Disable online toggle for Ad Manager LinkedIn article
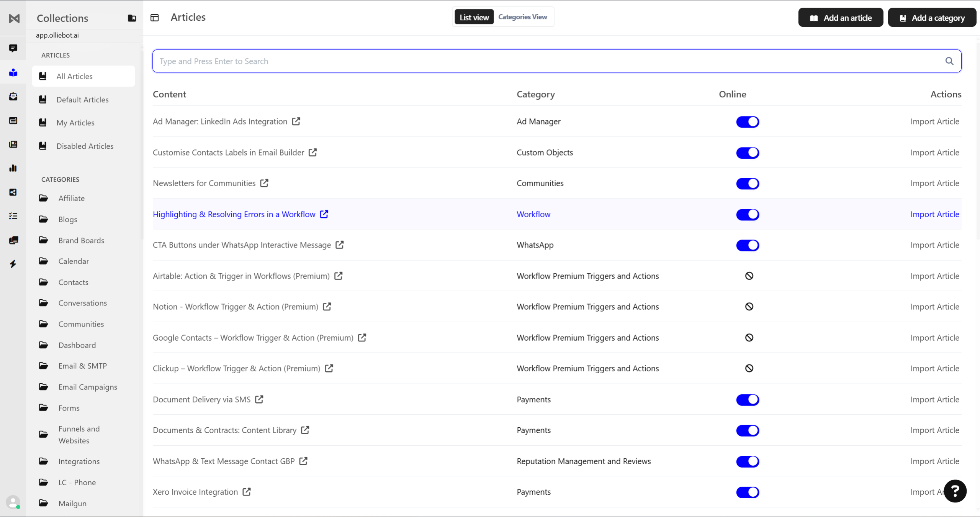 [x=747, y=122]
